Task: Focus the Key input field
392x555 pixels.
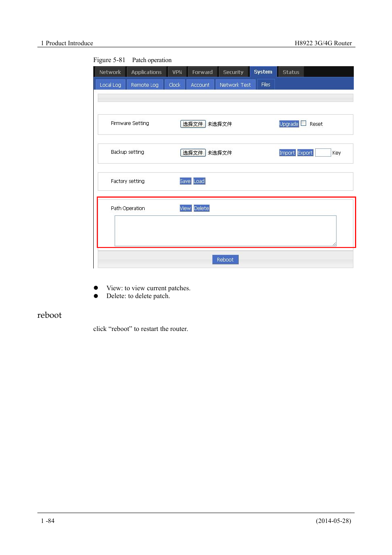Action: pos(323,153)
